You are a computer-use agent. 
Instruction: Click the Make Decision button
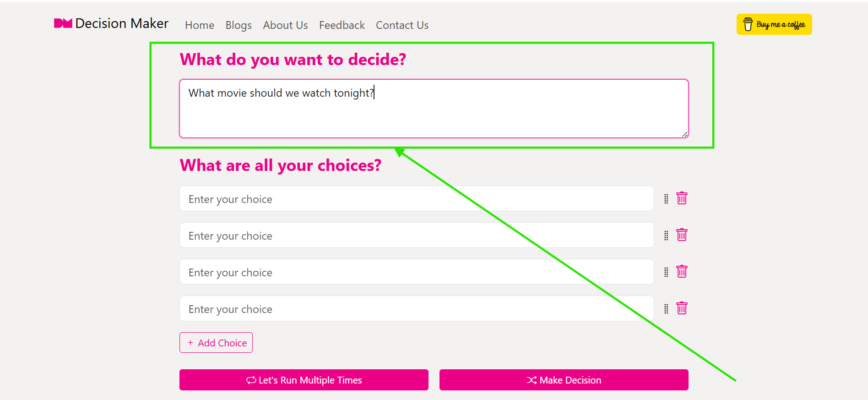[x=564, y=380]
